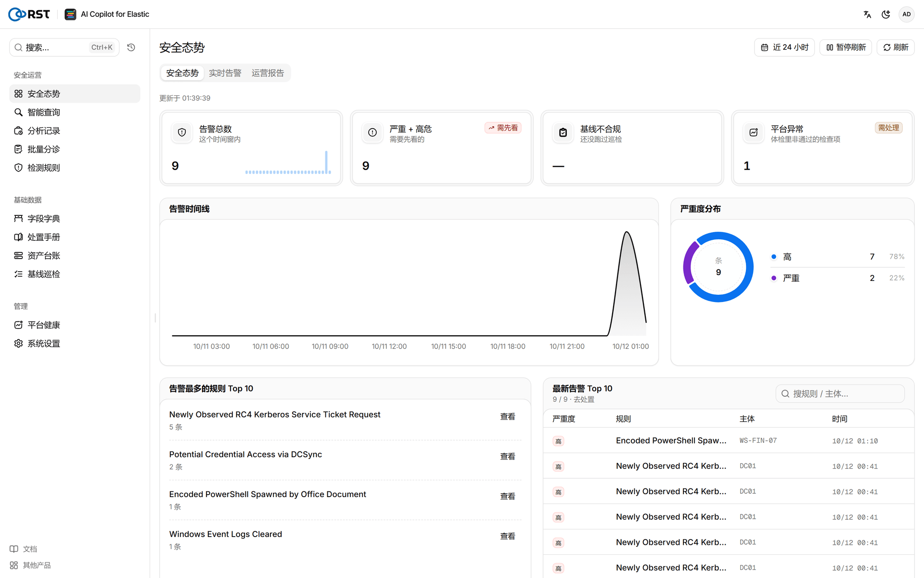Toggle dark mode moon icon
The image size is (924, 578).
tap(885, 14)
